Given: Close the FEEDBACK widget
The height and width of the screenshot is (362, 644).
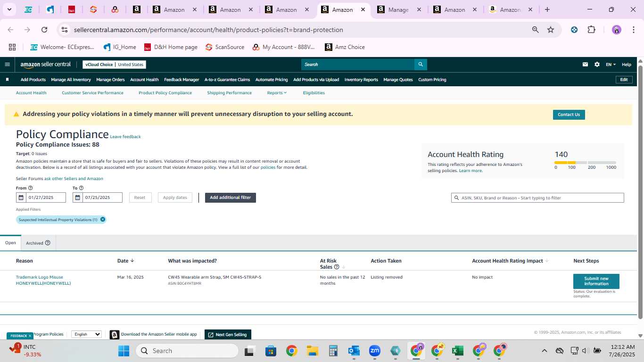Looking at the screenshot, I should pos(30,336).
